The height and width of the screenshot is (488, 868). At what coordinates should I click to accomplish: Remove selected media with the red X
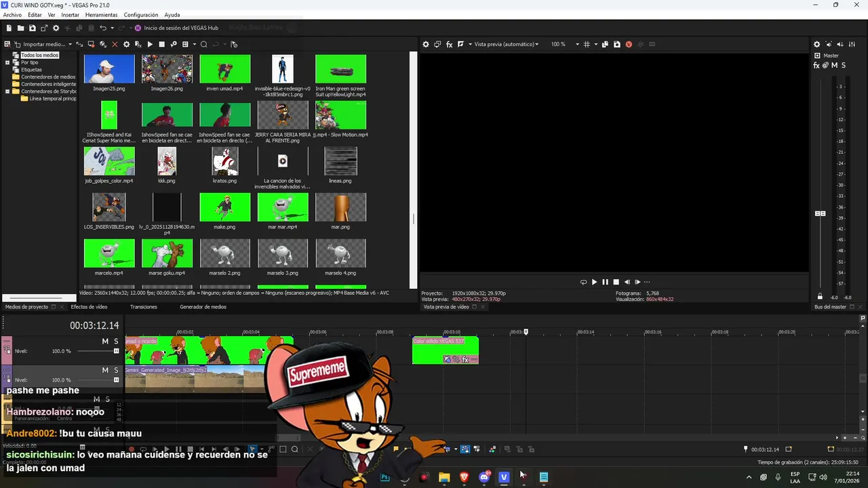(x=115, y=44)
